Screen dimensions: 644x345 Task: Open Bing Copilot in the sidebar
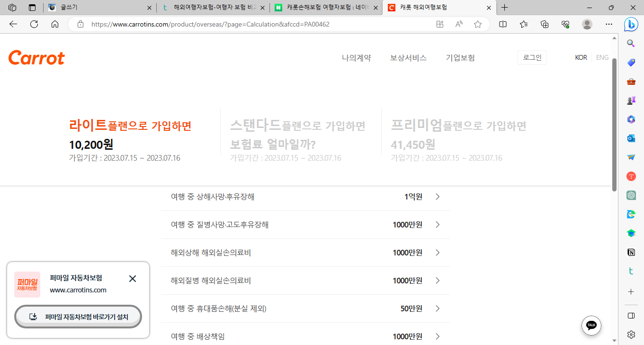(x=631, y=24)
